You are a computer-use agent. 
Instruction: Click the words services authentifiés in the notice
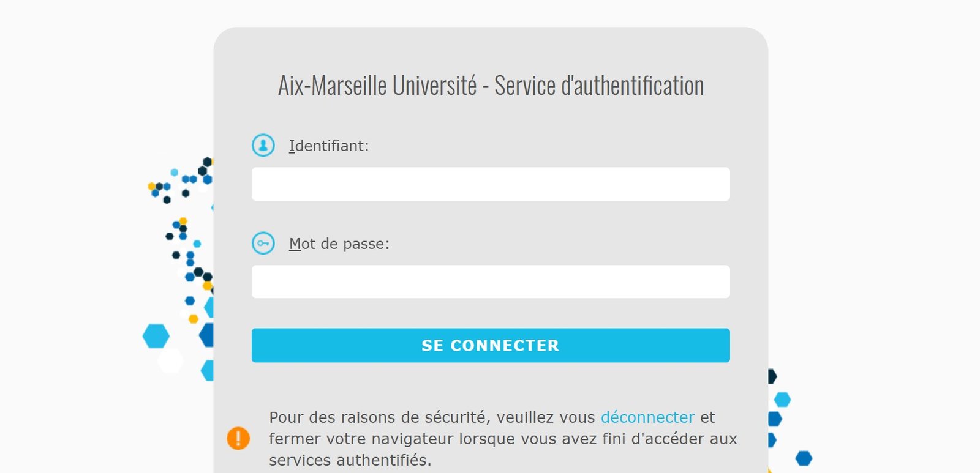350,460
